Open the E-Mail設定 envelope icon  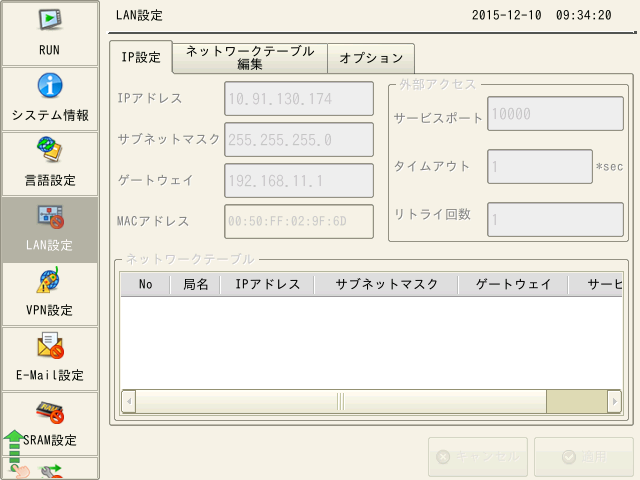50,346
